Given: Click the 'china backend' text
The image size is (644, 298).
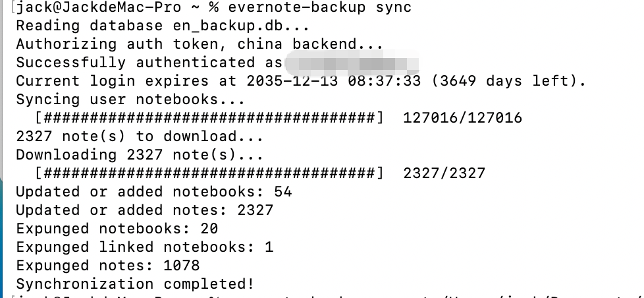Looking at the screenshot, I should pyautogui.click(x=309, y=45).
